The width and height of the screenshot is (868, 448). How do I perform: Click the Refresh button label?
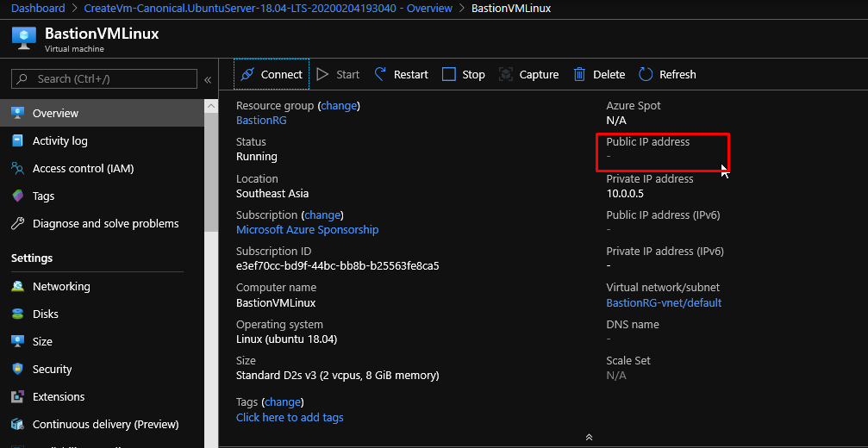point(678,74)
